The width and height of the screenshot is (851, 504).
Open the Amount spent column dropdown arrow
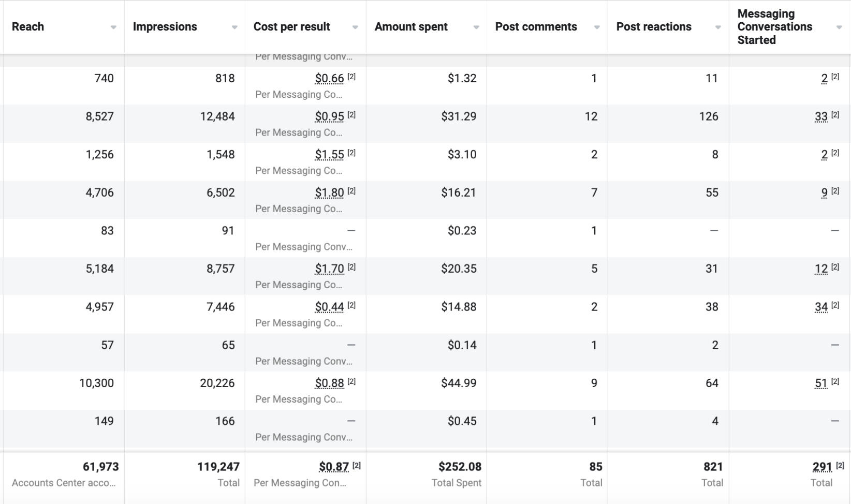point(476,27)
